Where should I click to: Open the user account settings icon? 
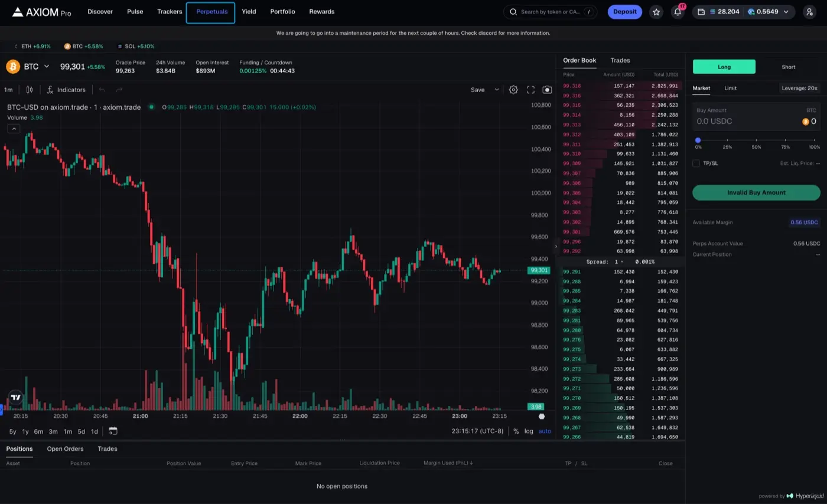pyautogui.click(x=809, y=12)
